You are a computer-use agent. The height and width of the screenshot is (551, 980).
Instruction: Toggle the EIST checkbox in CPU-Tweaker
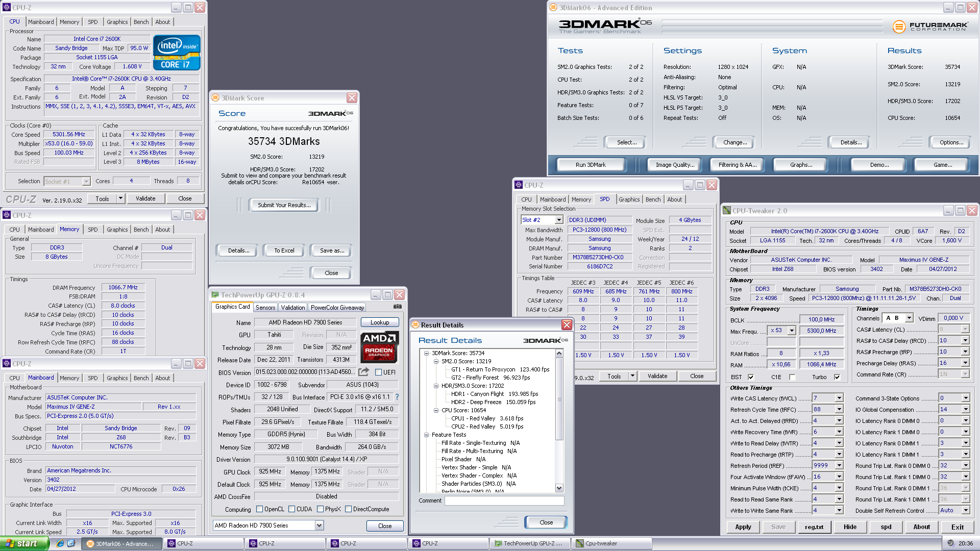(x=751, y=377)
